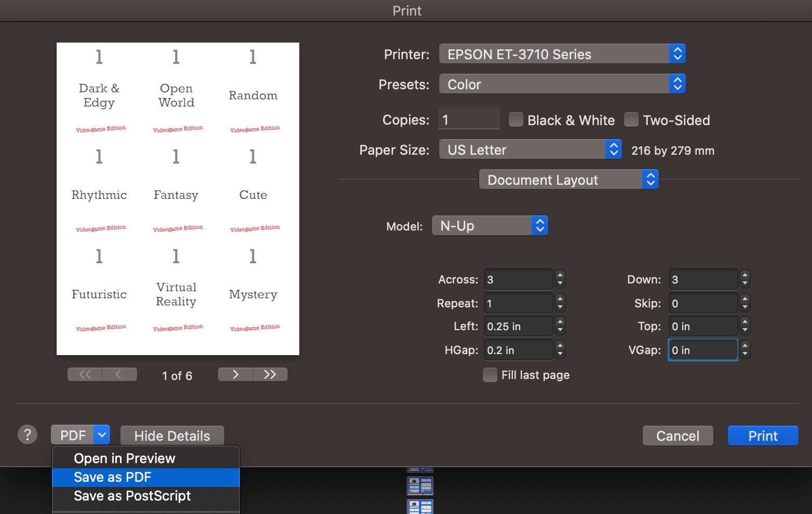Jump to last page with double arrow
Screen dimensions: 812x514
(x=270, y=374)
